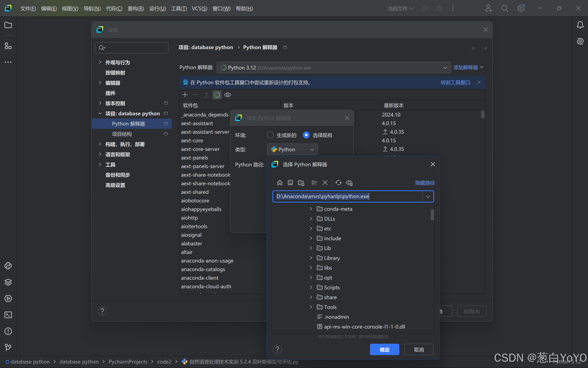Image resolution: width=588 pixels, height=368 pixels.
Task: Toggle show hidden files icon in file chooser
Action: [x=349, y=183]
